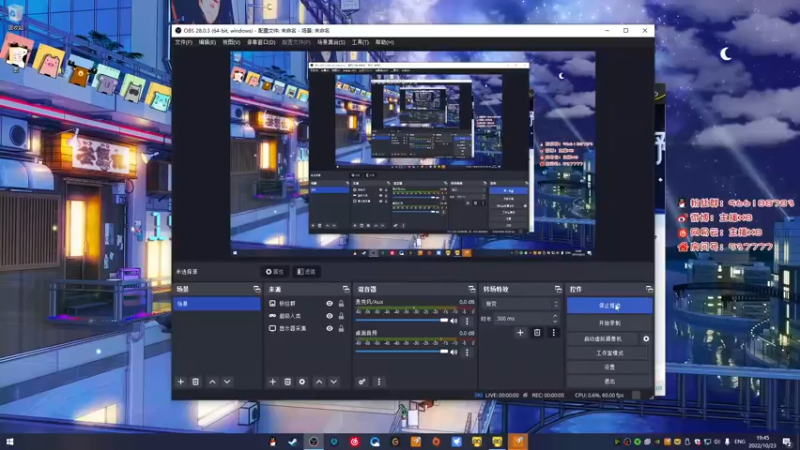Select the highlighted scene in Scenes list
800x450 pixels.
coord(217,304)
